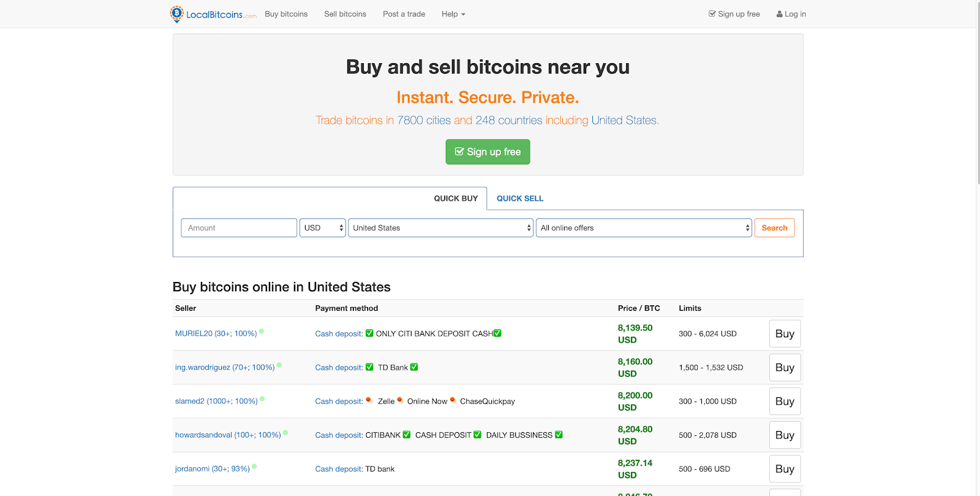
Task: Click the 8,139.50 USD price
Action: (635, 334)
